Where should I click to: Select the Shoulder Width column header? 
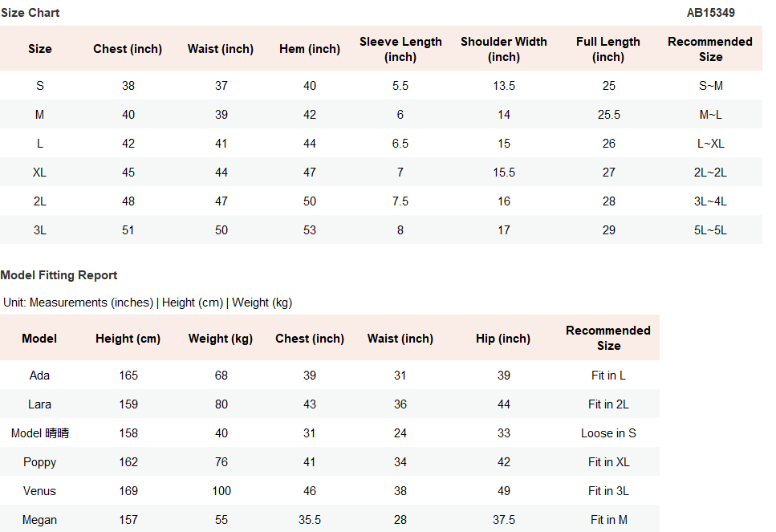pyautogui.click(x=504, y=49)
